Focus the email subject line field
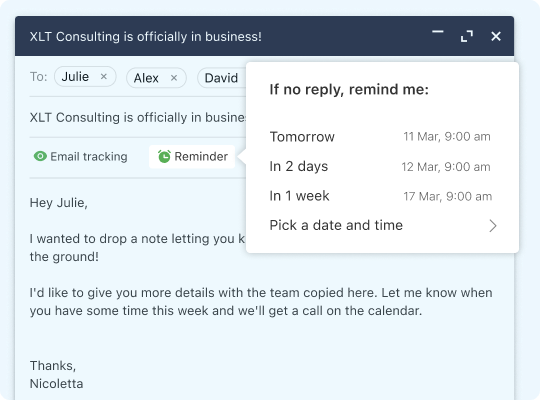The height and width of the screenshot is (400, 540). tap(138, 117)
